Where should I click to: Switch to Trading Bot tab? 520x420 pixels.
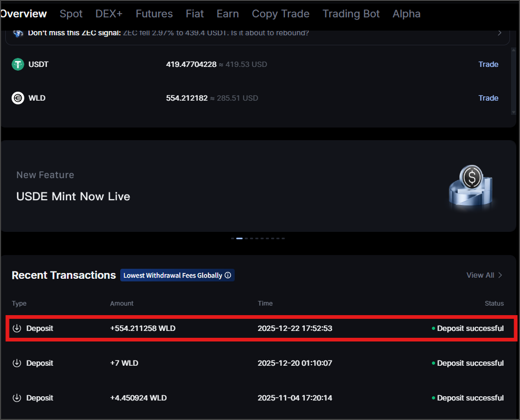[351, 14]
